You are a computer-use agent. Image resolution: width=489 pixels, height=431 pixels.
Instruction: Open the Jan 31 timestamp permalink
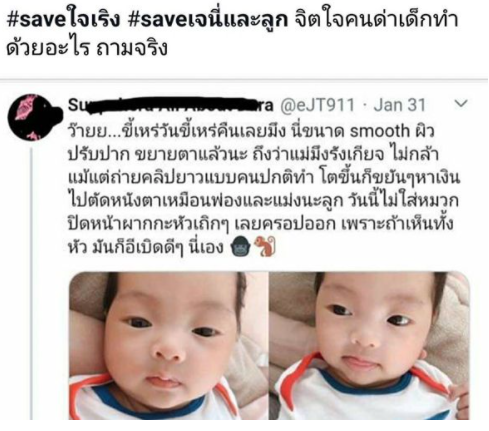(400, 105)
